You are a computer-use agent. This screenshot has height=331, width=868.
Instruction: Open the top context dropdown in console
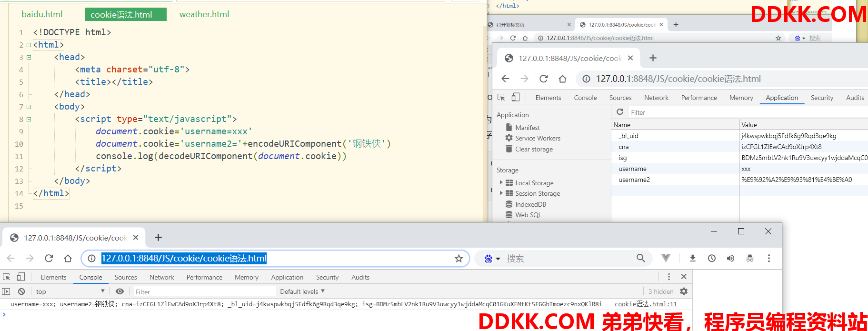[70, 291]
